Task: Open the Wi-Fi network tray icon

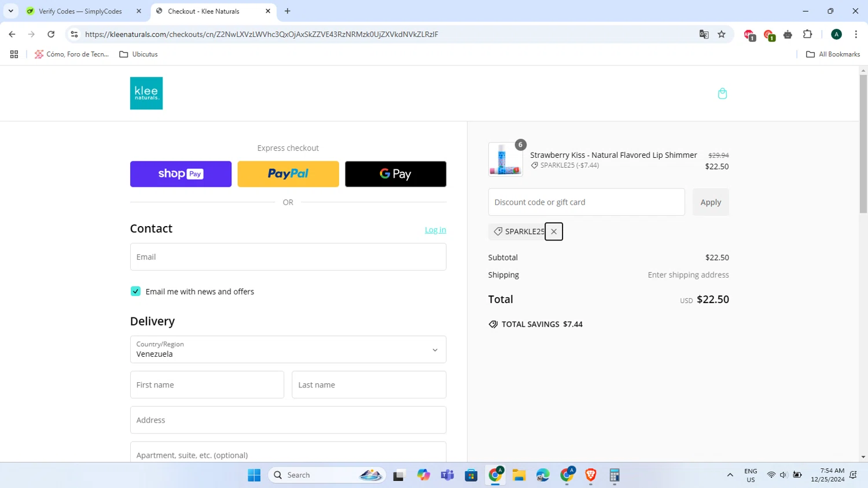Action: pos(771,475)
